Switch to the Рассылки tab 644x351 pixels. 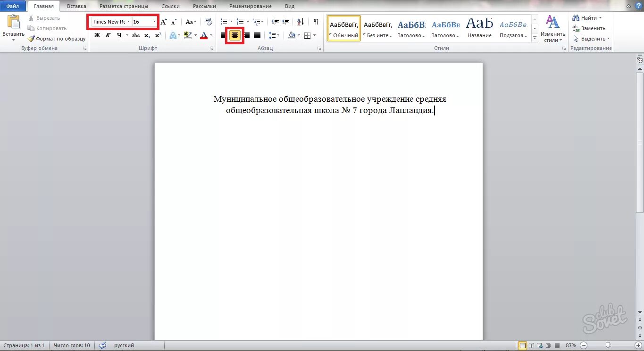(204, 6)
